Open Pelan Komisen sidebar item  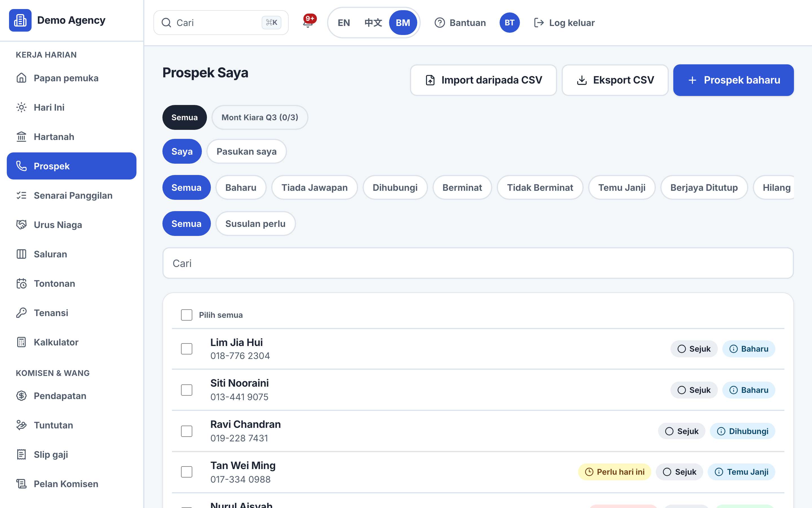(71, 484)
